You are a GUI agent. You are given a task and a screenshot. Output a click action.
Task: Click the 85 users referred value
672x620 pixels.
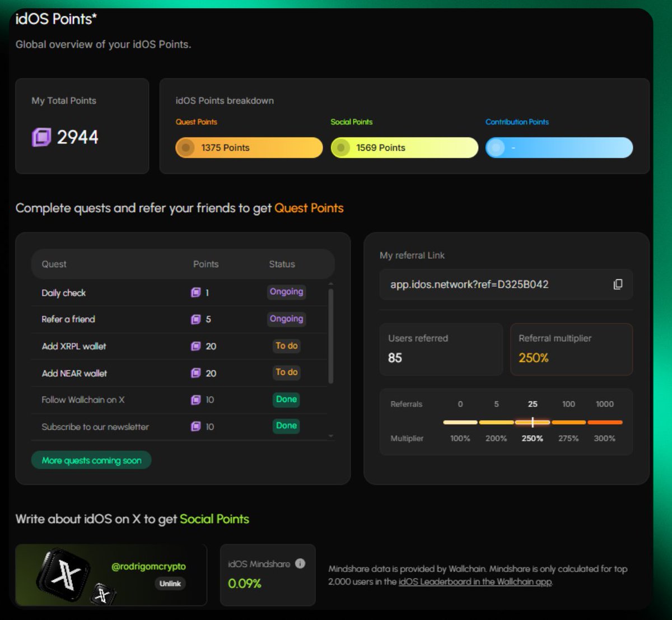[x=395, y=358]
